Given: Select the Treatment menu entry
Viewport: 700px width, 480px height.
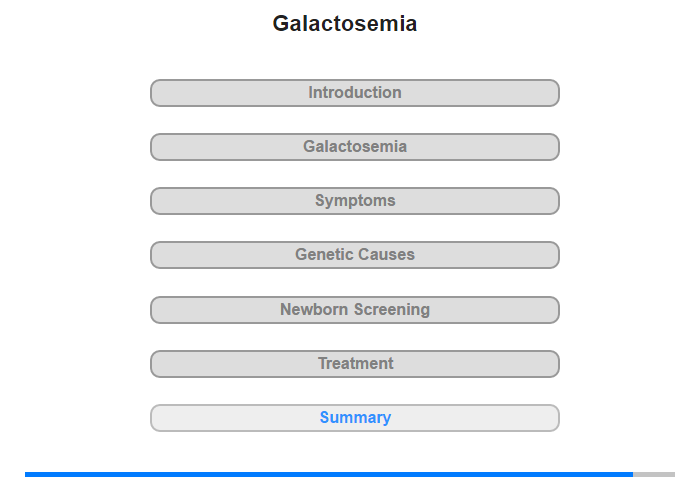Looking at the screenshot, I should [355, 364].
